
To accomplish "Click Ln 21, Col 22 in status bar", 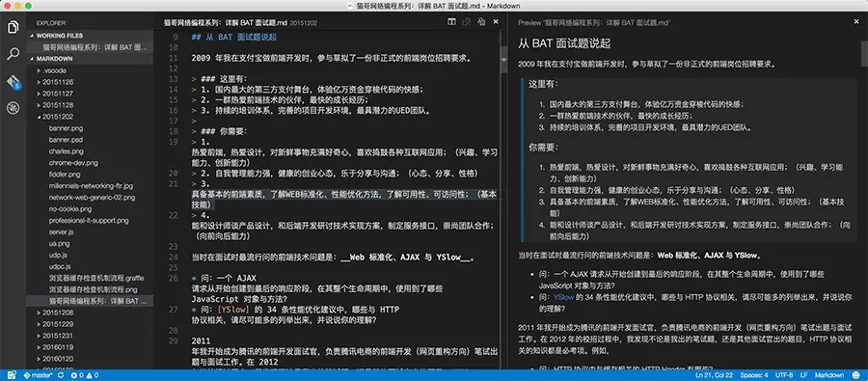I will point(714,375).
